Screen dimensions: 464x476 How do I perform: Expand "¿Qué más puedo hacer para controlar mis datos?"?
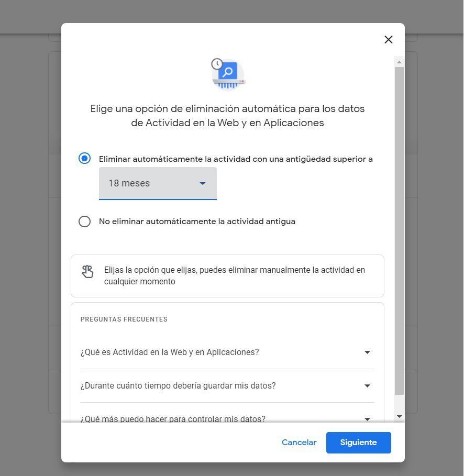pos(227,419)
